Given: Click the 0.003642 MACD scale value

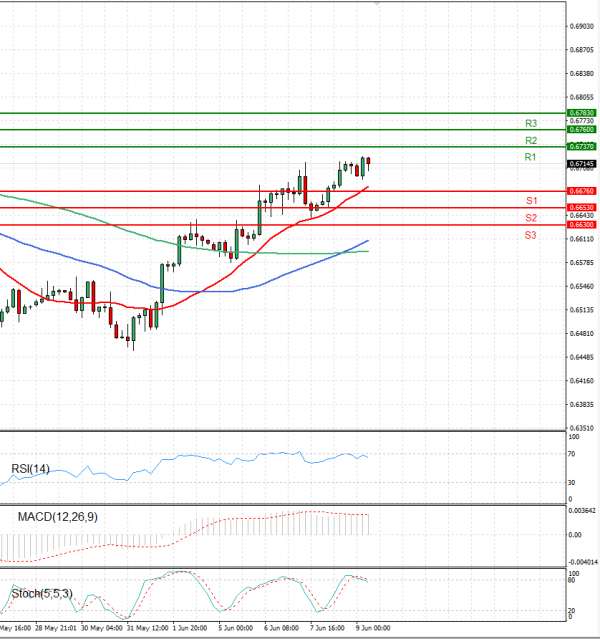Looking at the screenshot, I should point(582,510).
